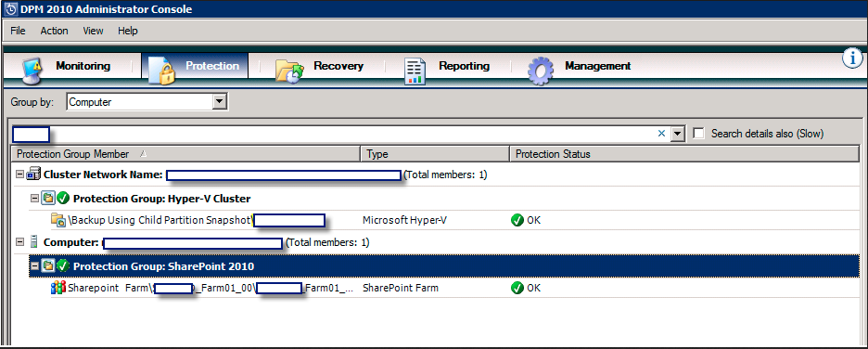
Task: Clear the search with the X button
Action: (661, 134)
